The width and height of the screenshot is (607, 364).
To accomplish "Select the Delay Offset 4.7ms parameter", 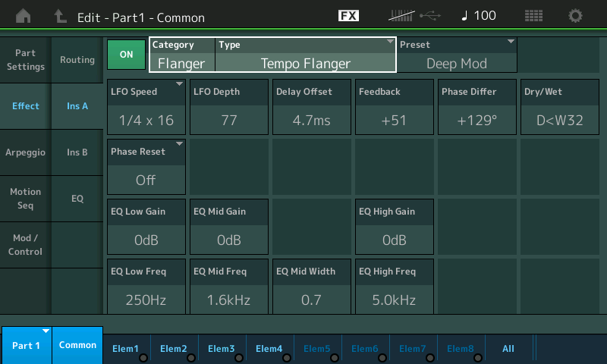I will coord(312,107).
